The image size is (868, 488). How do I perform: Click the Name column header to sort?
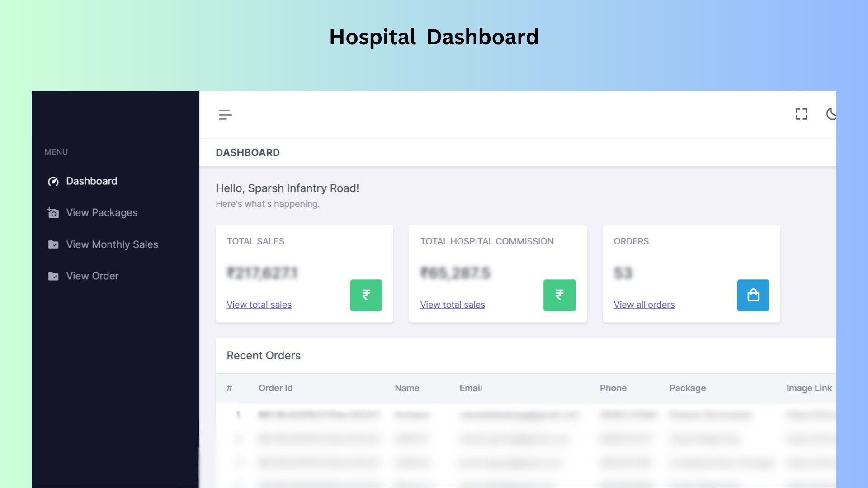tap(406, 388)
